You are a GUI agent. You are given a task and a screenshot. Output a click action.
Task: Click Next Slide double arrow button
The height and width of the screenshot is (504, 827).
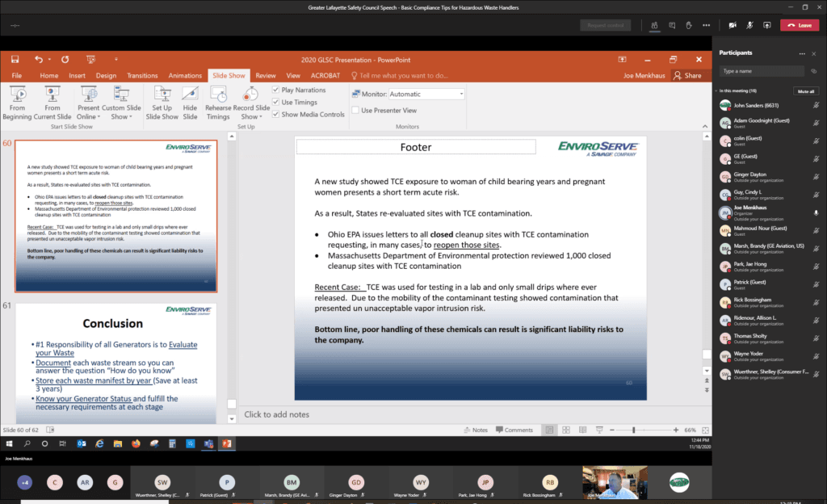pyautogui.click(x=707, y=390)
